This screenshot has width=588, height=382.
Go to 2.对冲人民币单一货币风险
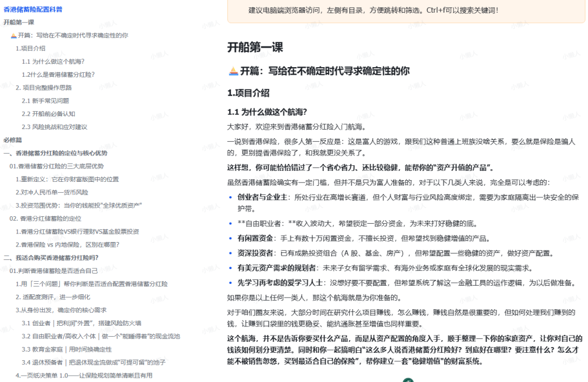pyautogui.click(x=52, y=193)
